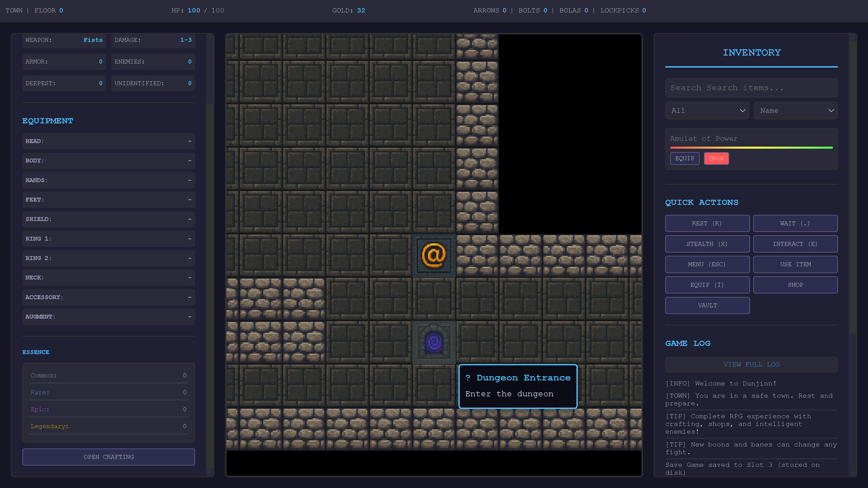Open the SHOP from quick actions

point(795,285)
